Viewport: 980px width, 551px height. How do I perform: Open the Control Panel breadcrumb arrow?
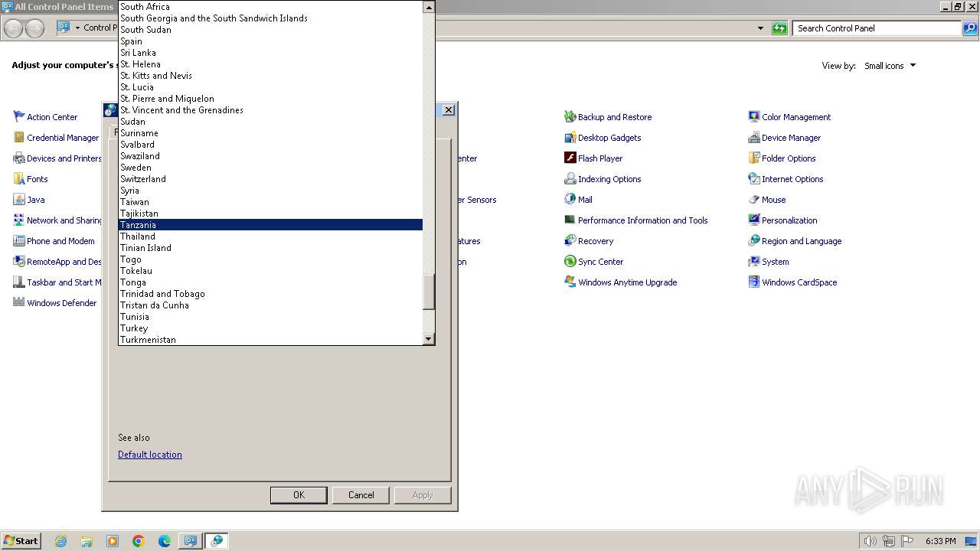[77, 28]
